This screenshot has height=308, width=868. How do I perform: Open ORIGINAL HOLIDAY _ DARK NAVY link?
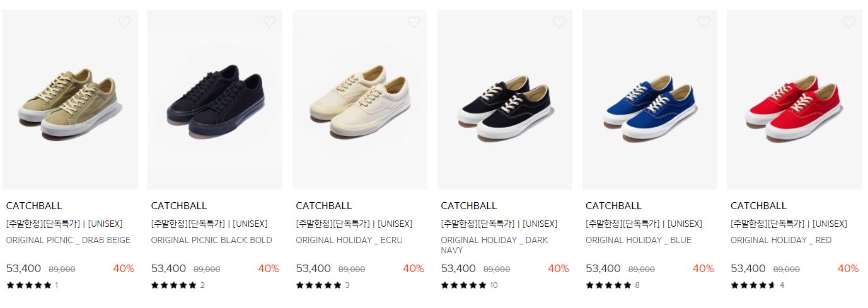495,245
